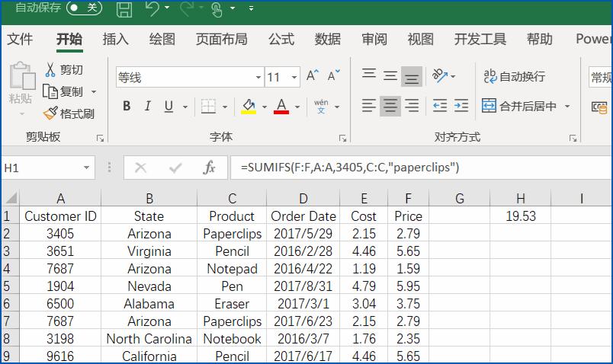The width and height of the screenshot is (613, 364).
Task: Decrease indent
Action: [x=440, y=106]
